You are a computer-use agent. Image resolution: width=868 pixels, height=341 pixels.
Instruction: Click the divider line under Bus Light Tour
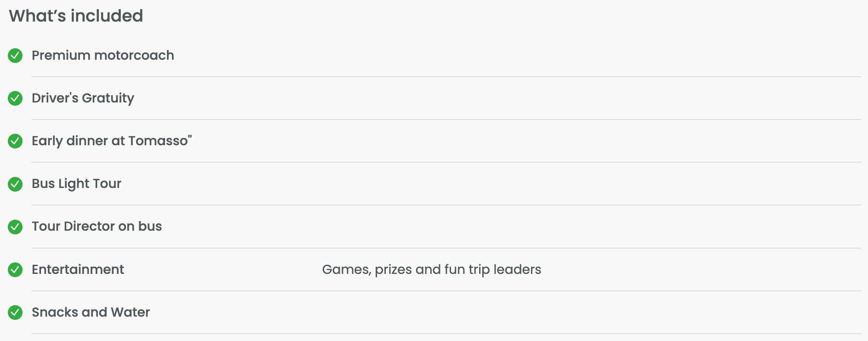click(x=446, y=205)
